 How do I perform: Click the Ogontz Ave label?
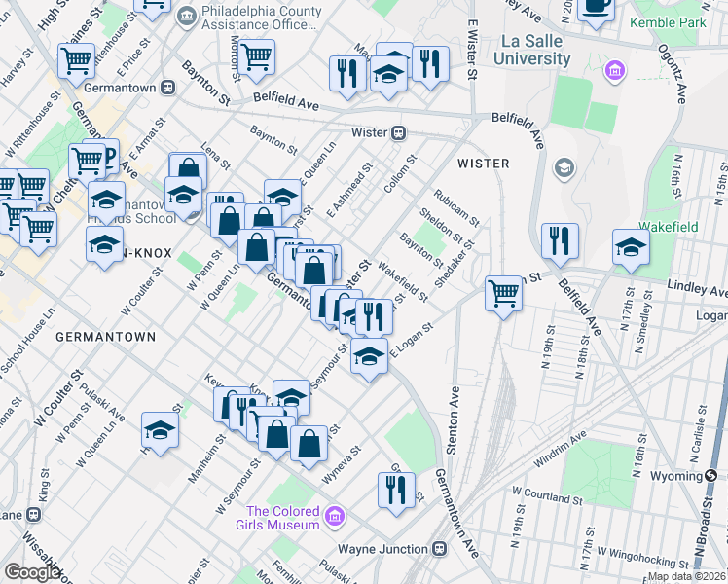click(x=673, y=74)
